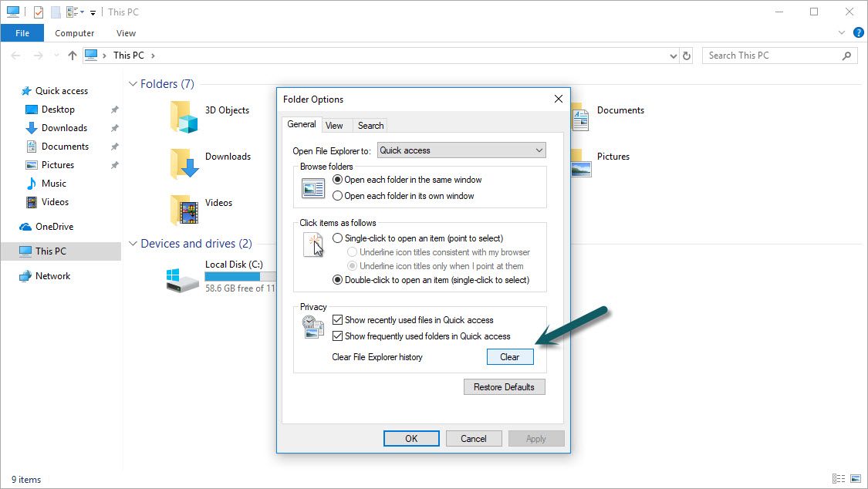Click the New folder quick access toolbar icon

click(x=56, y=12)
